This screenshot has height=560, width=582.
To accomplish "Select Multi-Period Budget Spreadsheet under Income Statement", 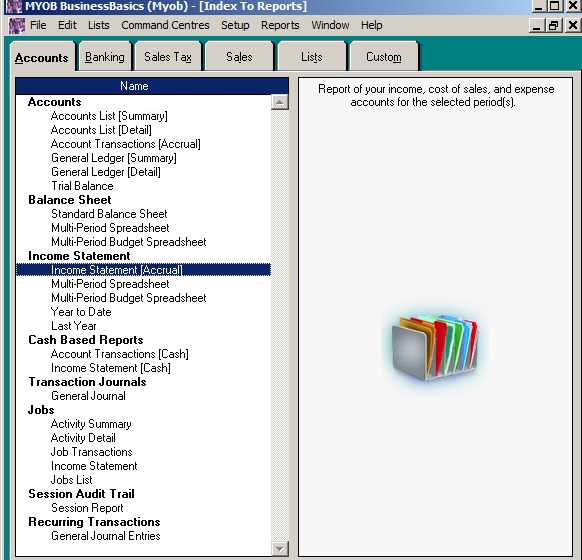I will (128, 298).
